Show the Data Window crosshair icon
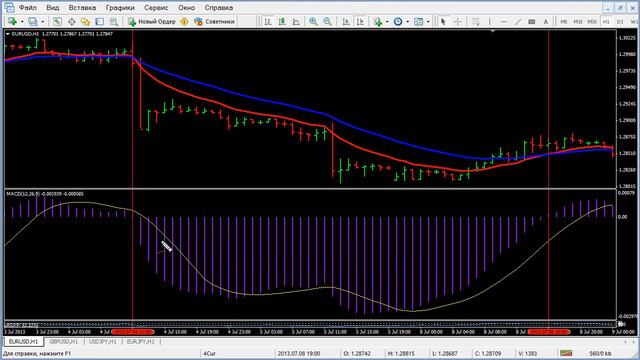The height and width of the screenshot is (360, 640). point(71,22)
